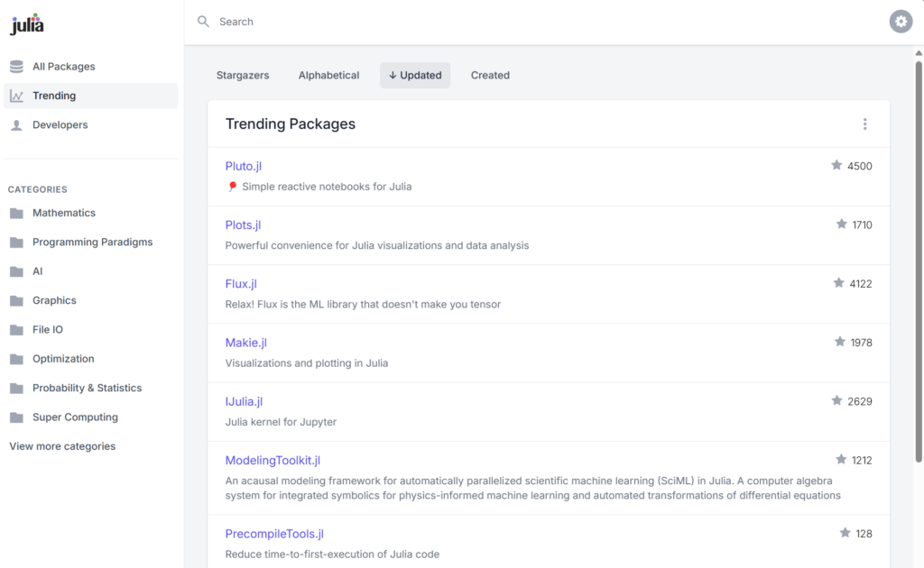924x568 pixels.
Task: Focus the Search input field
Action: pos(548,22)
